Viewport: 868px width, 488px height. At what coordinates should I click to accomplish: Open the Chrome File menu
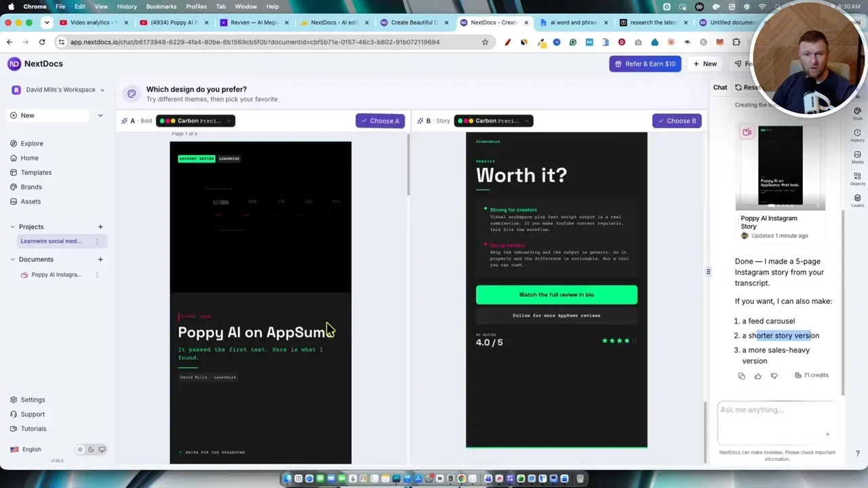60,6
